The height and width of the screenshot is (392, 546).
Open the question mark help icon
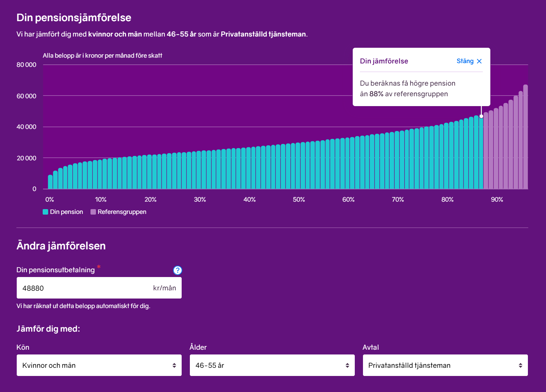(177, 270)
